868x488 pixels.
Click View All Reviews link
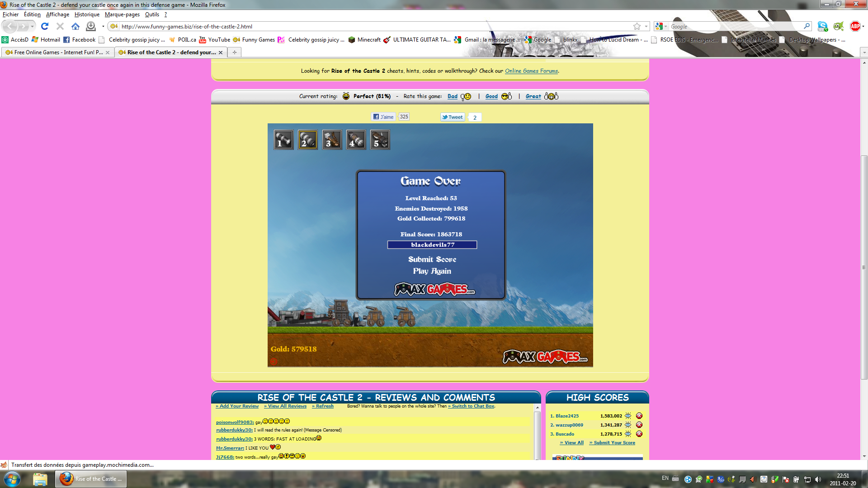click(285, 406)
